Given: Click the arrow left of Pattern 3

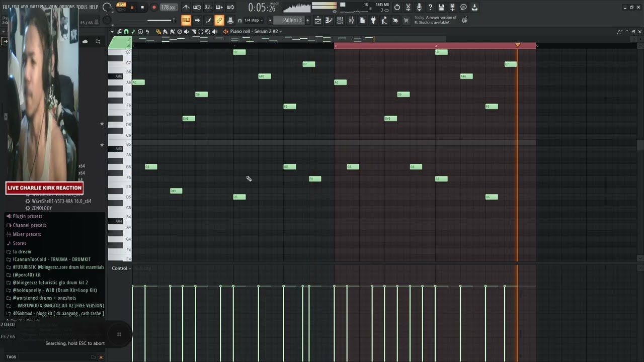Looking at the screenshot, I should pyautogui.click(x=270, y=20).
